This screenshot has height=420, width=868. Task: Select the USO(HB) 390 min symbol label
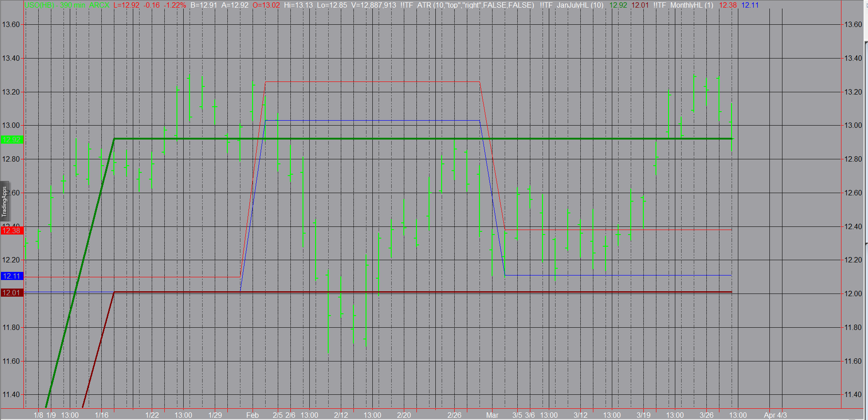(x=54, y=5)
